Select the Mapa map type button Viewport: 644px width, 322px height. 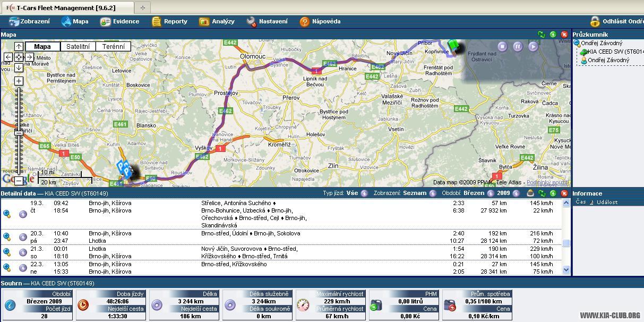pyautogui.click(x=42, y=47)
